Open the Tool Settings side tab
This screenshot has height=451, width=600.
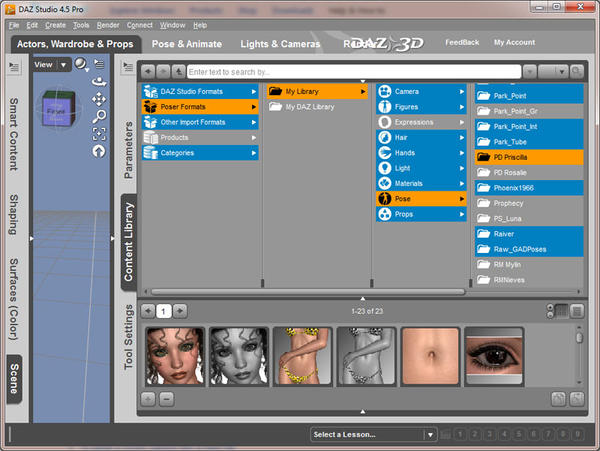129,337
